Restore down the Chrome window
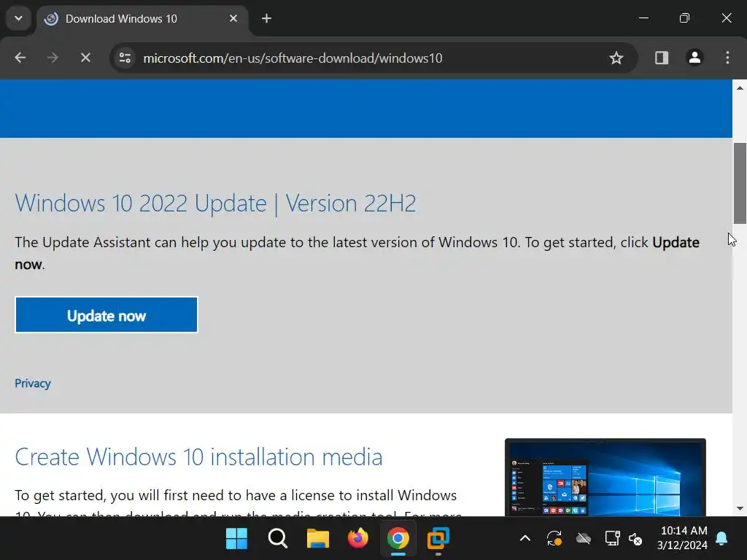This screenshot has height=560, width=747. (x=684, y=18)
